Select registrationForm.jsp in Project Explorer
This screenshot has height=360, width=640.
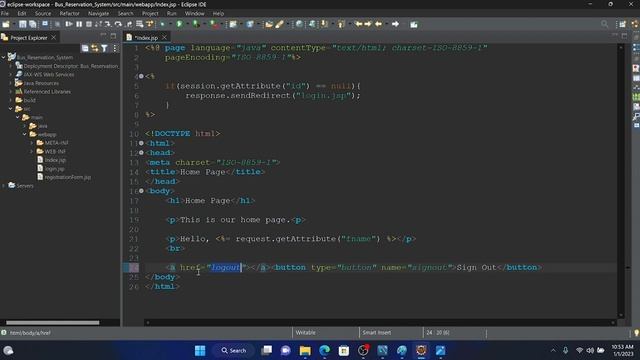pyautogui.click(x=68, y=177)
